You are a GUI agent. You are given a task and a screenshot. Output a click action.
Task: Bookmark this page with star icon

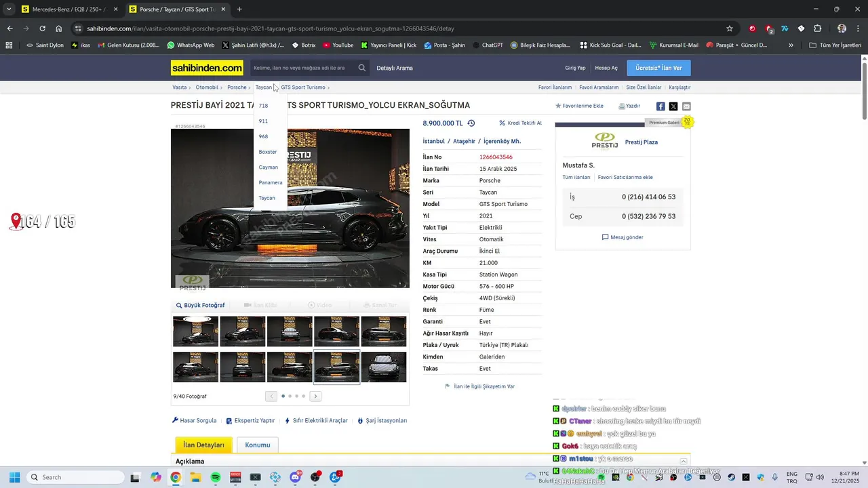pos(730,28)
